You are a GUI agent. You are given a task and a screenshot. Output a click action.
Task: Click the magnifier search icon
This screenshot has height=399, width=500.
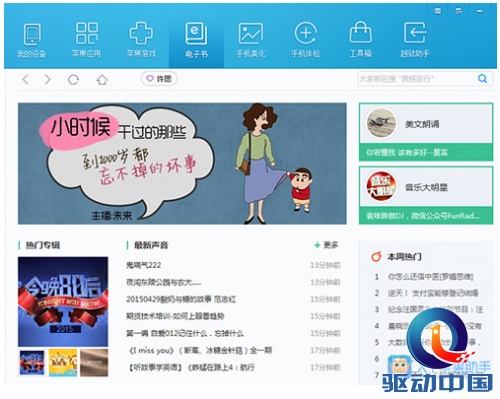tap(482, 79)
